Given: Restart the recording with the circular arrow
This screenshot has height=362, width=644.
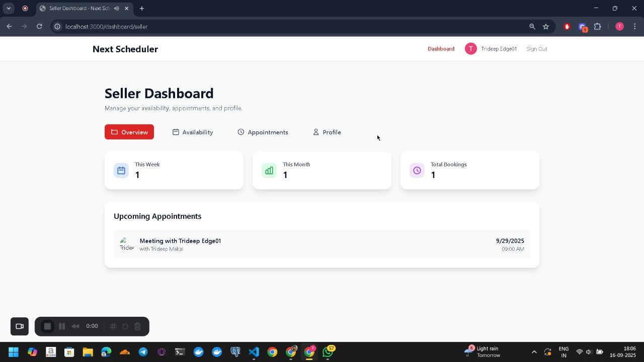Looking at the screenshot, I should point(125,326).
